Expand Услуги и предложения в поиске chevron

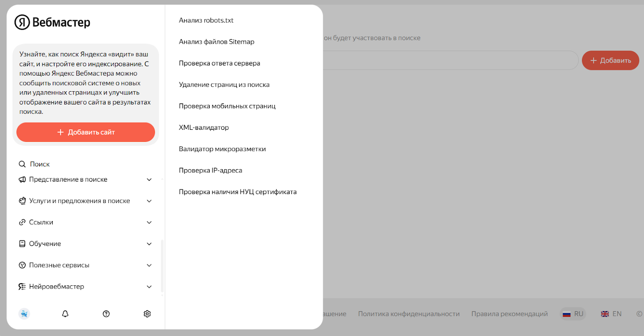[149, 201]
